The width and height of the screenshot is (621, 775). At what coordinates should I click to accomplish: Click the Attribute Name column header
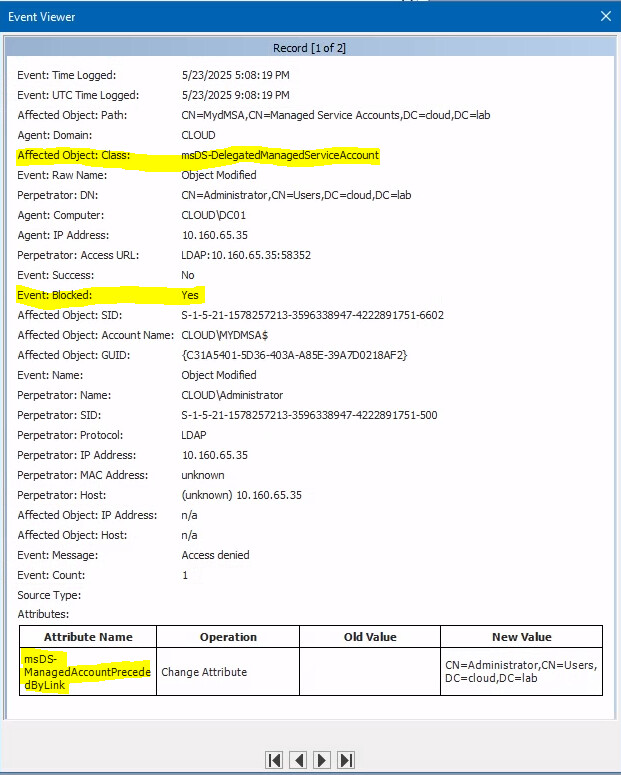88,637
